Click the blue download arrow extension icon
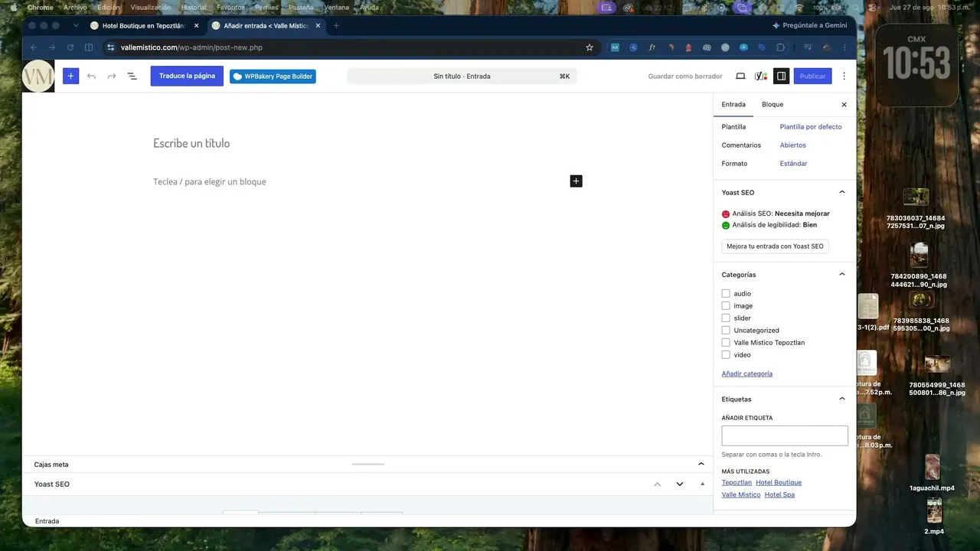The image size is (980, 551). click(x=743, y=47)
